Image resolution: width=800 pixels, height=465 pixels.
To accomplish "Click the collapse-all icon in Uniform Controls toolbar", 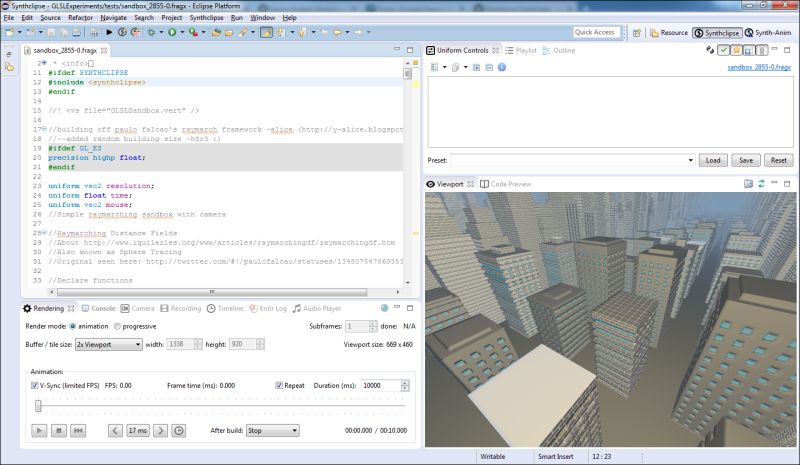I will coord(489,67).
